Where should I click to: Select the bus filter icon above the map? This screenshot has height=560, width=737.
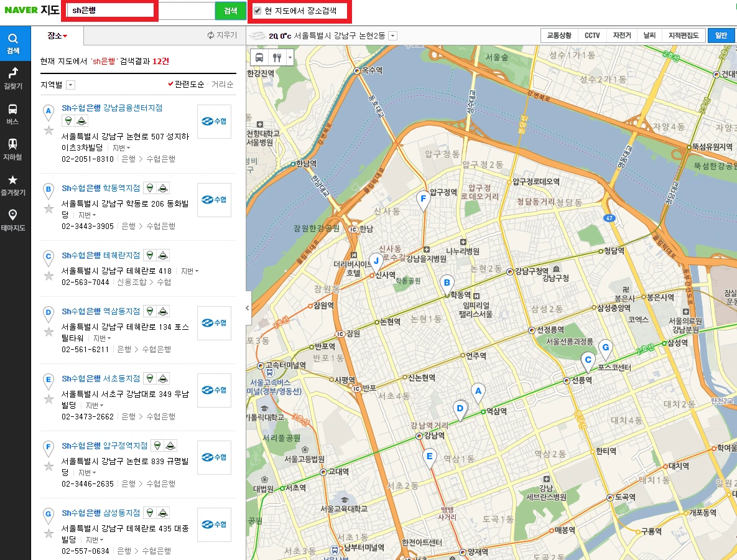[x=259, y=57]
